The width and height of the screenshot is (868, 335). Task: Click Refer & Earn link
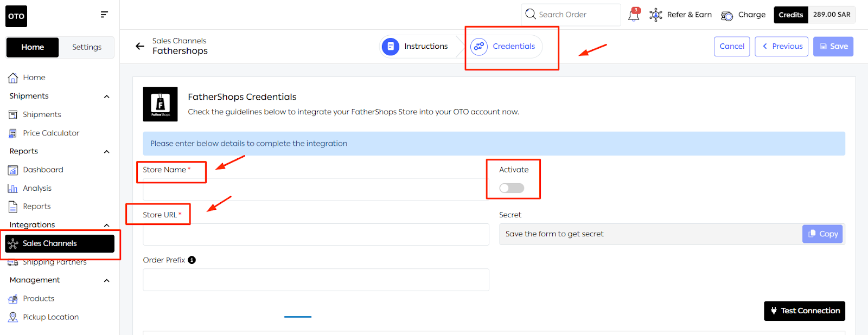689,15
